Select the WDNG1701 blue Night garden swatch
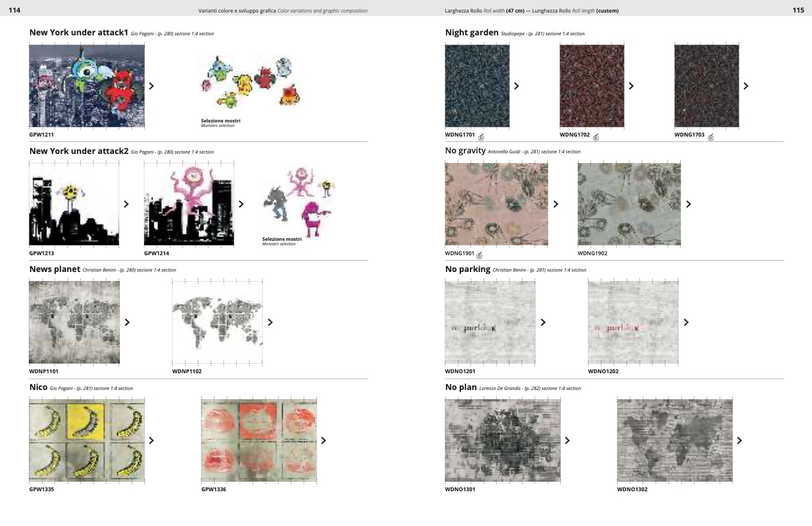This screenshot has width=812, height=526. click(477, 86)
